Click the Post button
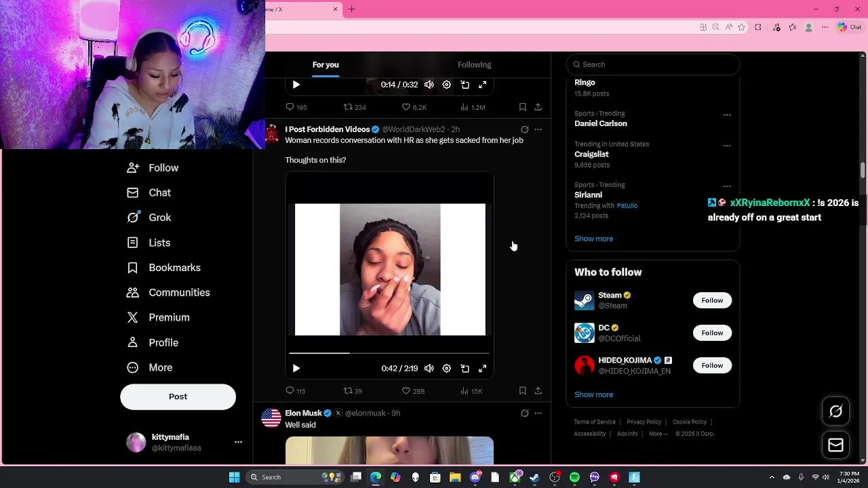The width and height of the screenshot is (868, 488). 178,397
